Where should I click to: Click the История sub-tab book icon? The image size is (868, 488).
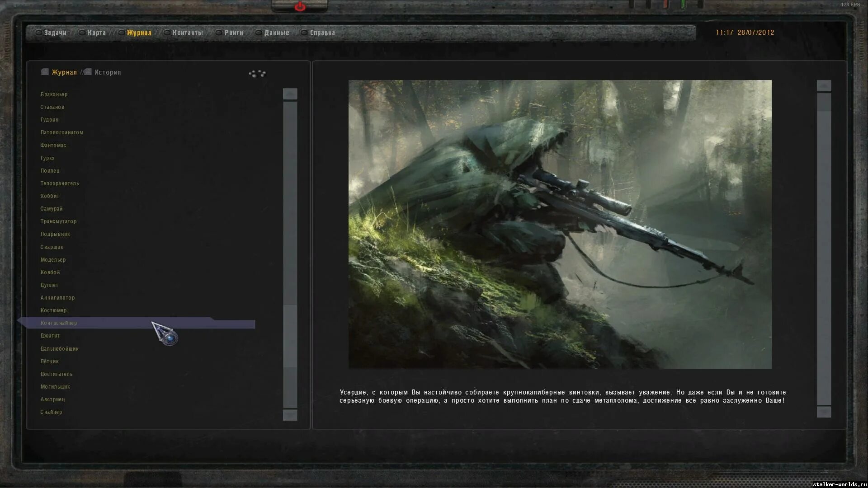pyautogui.click(x=88, y=72)
